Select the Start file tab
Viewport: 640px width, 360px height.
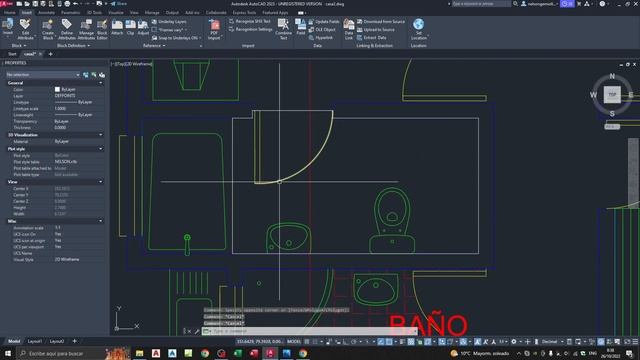(x=12, y=54)
